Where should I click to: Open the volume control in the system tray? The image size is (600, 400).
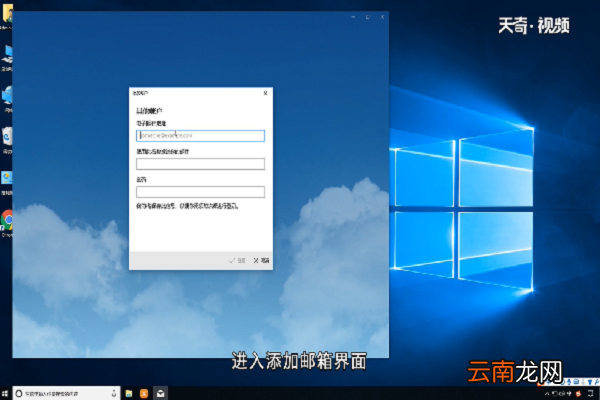(x=562, y=394)
